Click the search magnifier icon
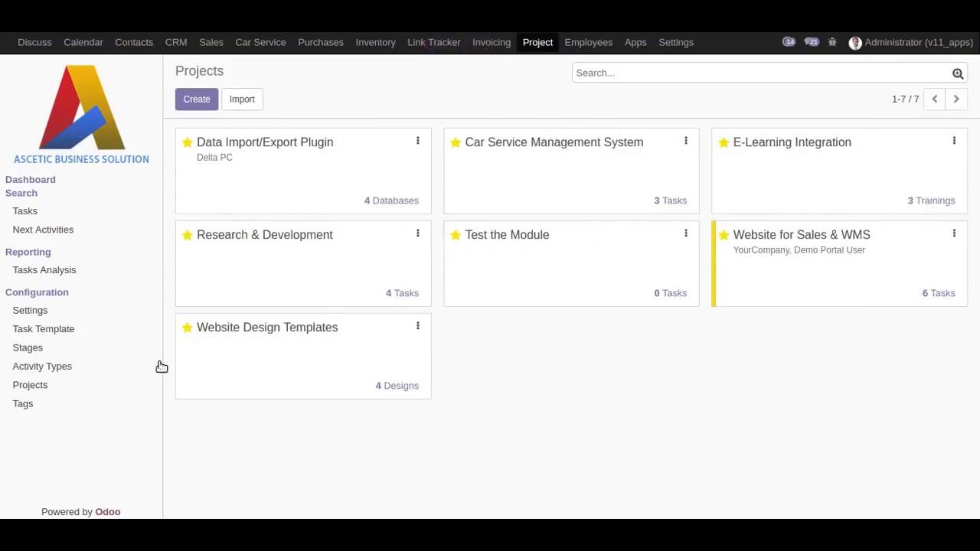 click(958, 73)
